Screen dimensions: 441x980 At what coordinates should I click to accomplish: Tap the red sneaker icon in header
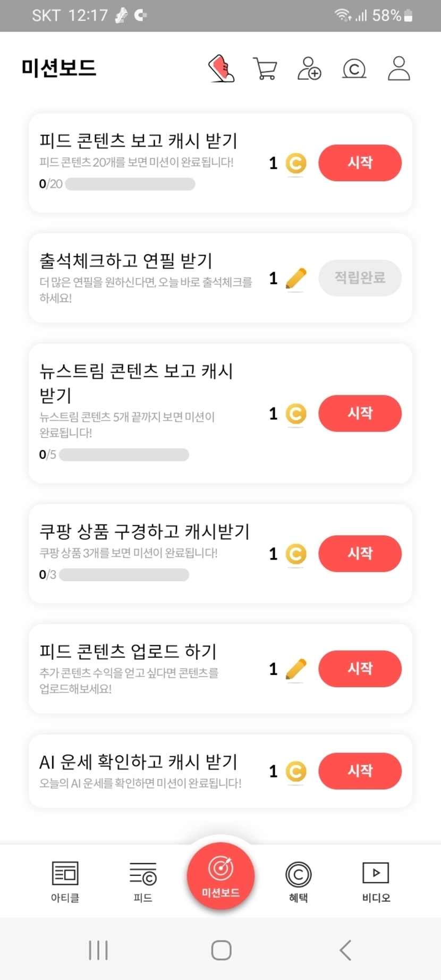[x=221, y=69]
